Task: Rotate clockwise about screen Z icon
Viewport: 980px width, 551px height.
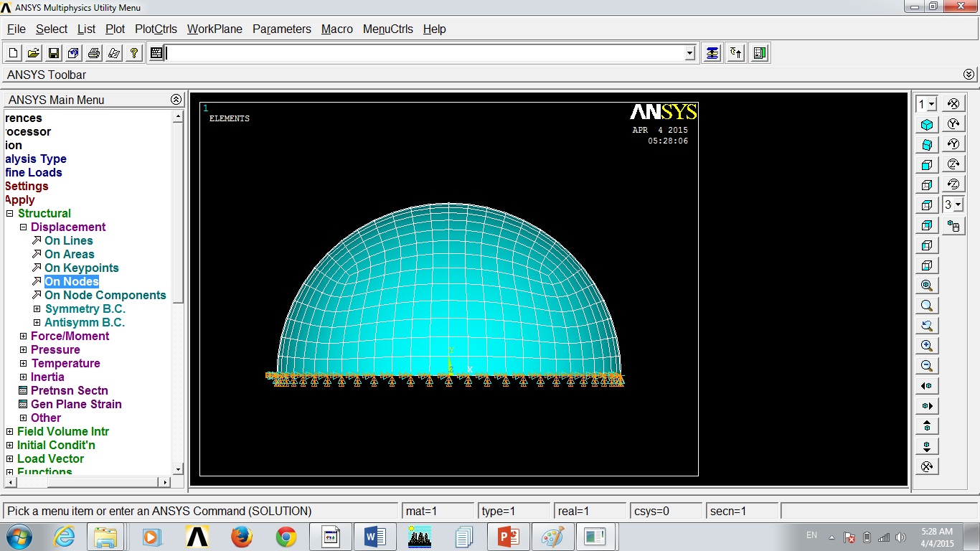Action: click(953, 164)
